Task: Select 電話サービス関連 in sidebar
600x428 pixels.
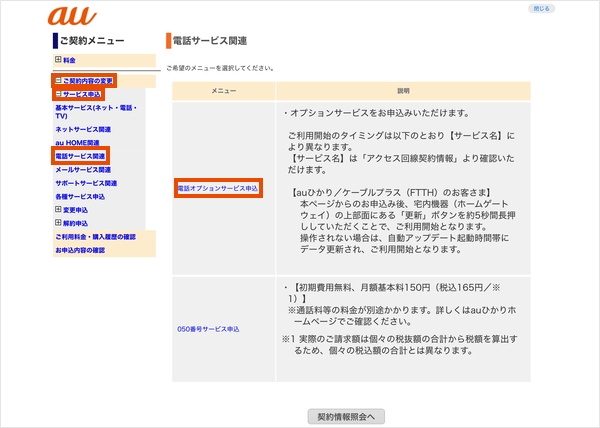Action: [80, 156]
